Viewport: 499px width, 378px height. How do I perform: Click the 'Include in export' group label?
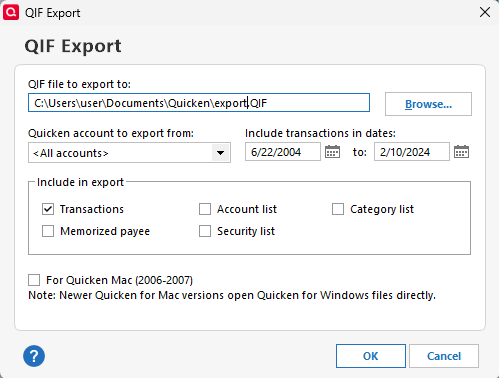(x=80, y=182)
